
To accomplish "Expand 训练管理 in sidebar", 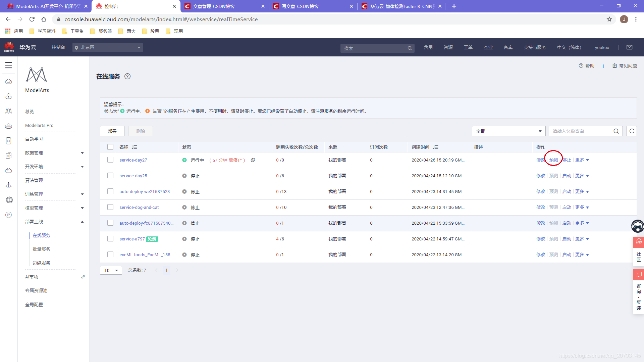I will point(82,194).
